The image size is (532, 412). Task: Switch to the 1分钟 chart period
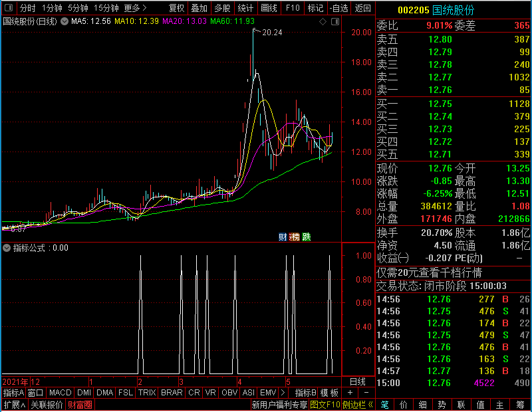[52, 8]
